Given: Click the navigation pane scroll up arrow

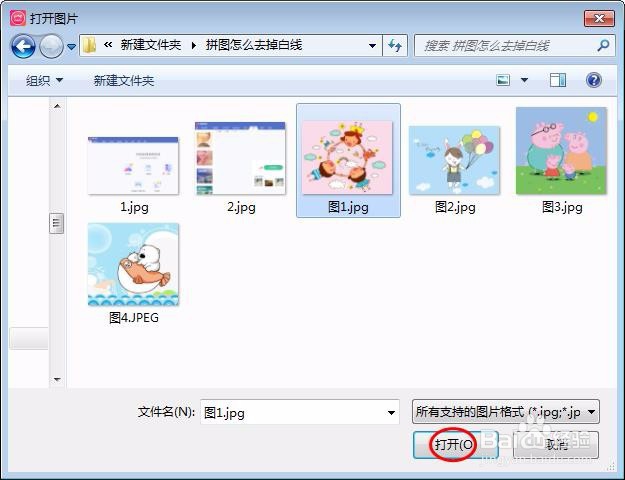Looking at the screenshot, I should pyautogui.click(x=57, y=106).
